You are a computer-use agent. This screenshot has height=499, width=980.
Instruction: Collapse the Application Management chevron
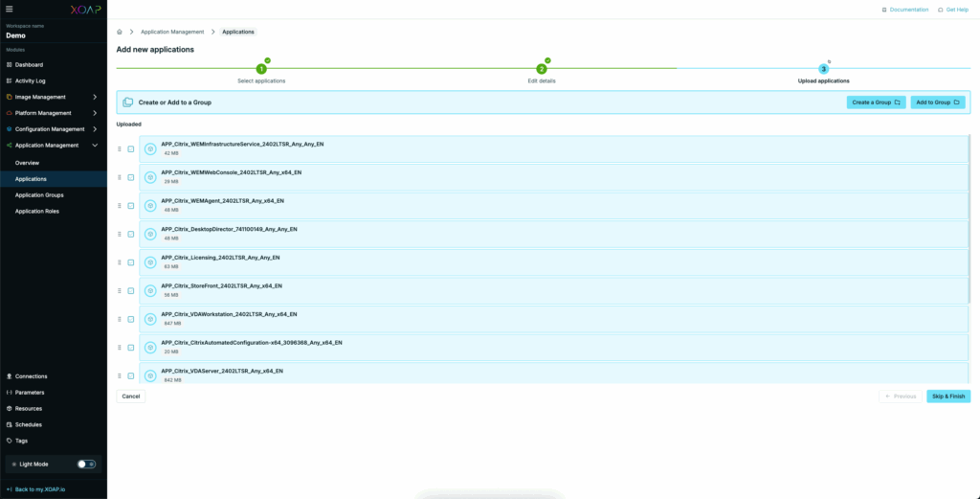coord(95,145)
